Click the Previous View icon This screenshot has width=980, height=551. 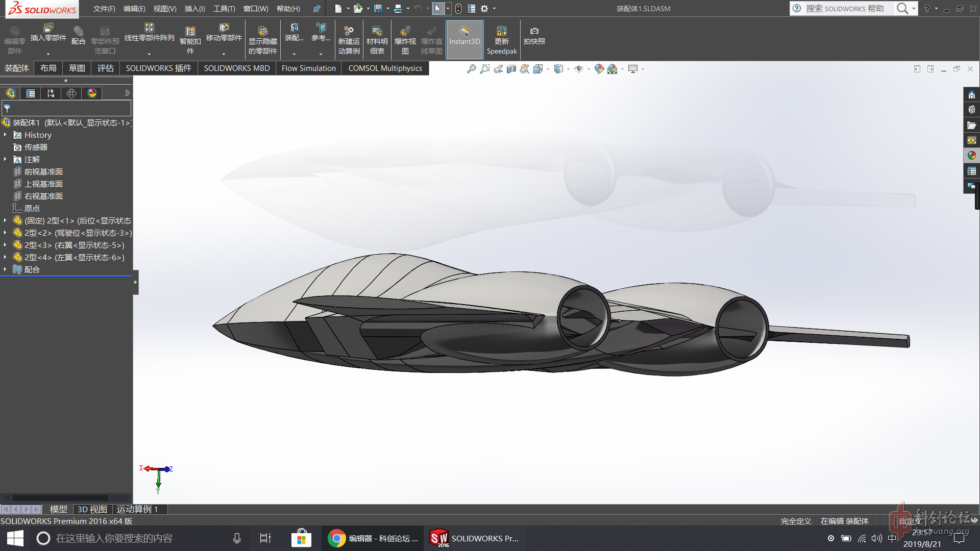[498, 69]
